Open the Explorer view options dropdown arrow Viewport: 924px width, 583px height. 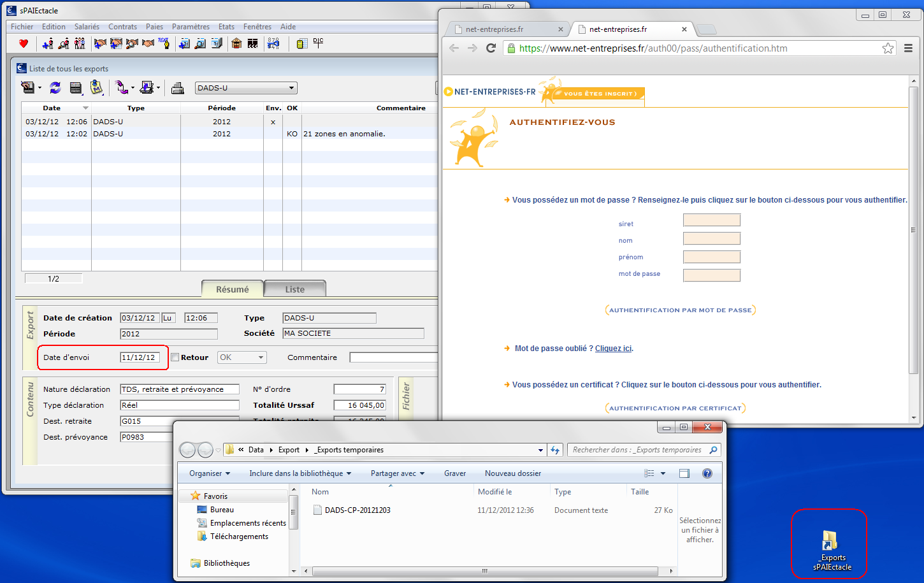pyautogui.click(x=663, y=473)
